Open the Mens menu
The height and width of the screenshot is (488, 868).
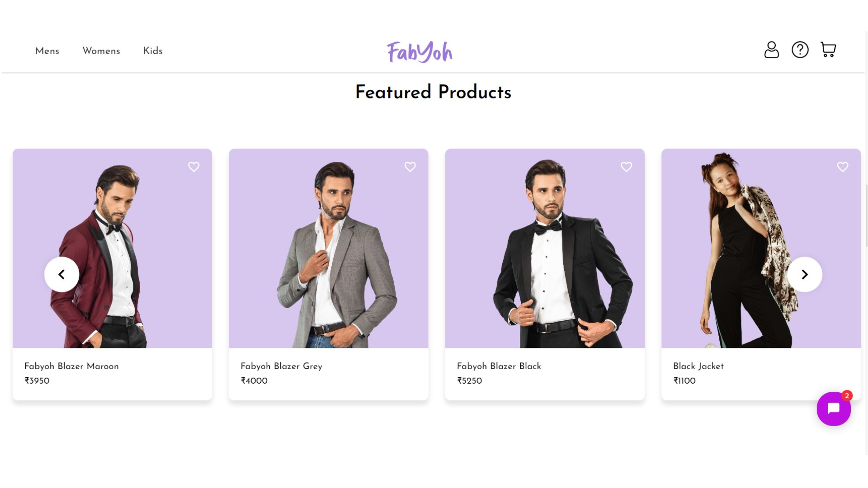(x=47, y=51)
